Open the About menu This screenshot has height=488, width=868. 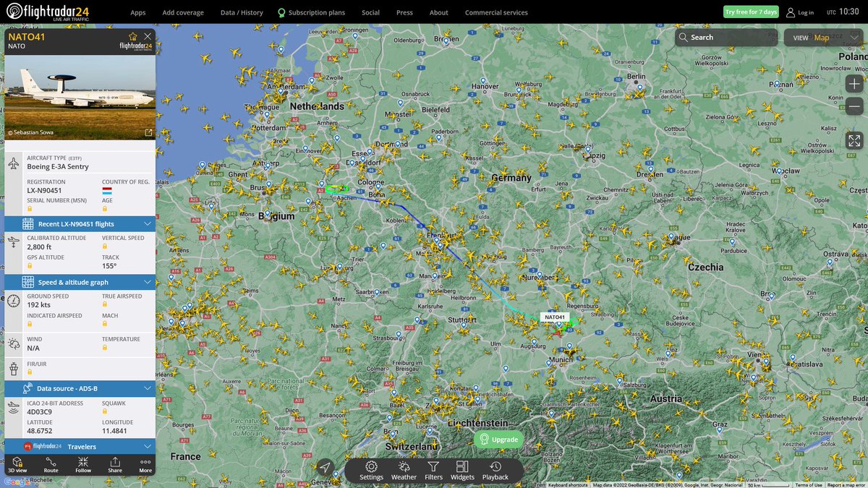click(x=439, y=12)
